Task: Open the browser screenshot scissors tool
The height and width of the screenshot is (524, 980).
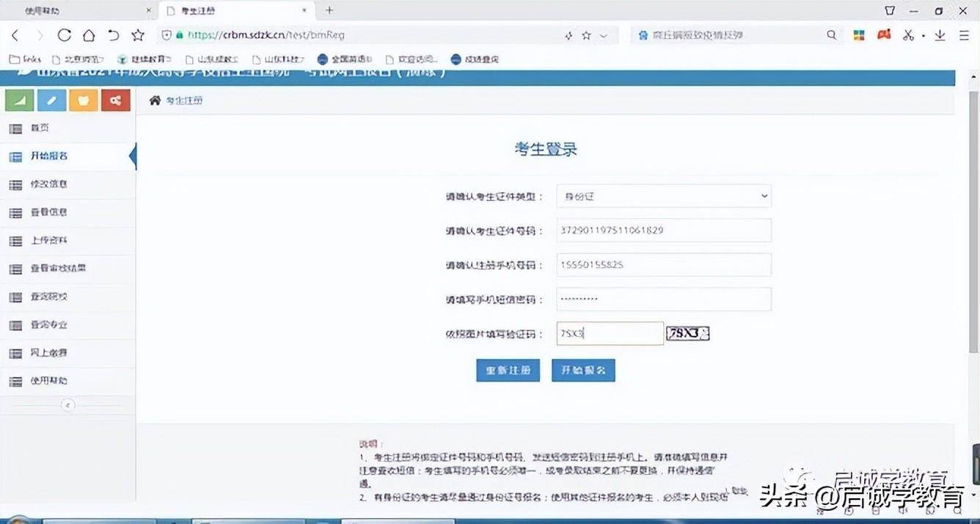Action: (x=907, y=34)
